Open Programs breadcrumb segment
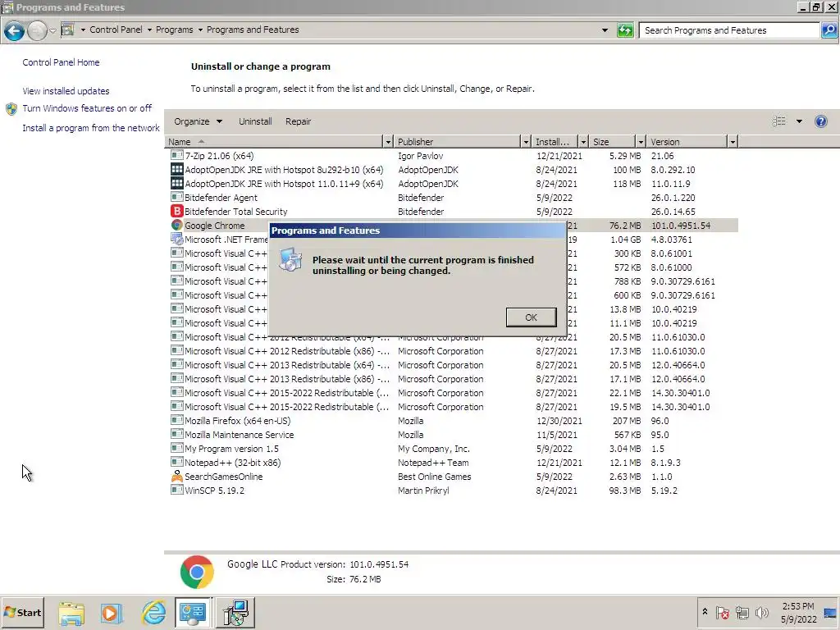840x630 pixels. [174, 30]
